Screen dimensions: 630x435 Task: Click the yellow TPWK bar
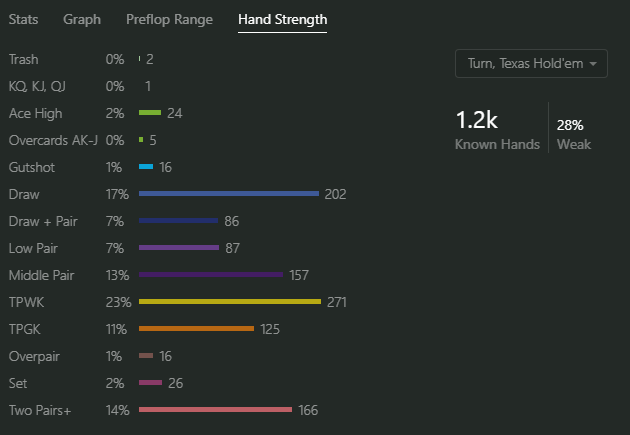click(229, 301)
